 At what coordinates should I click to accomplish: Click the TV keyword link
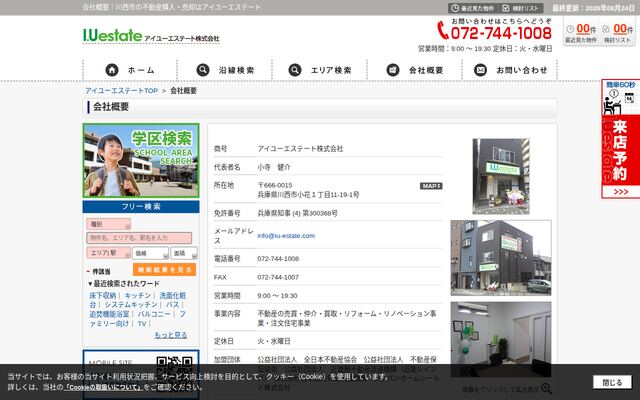[x=142, y=323]
